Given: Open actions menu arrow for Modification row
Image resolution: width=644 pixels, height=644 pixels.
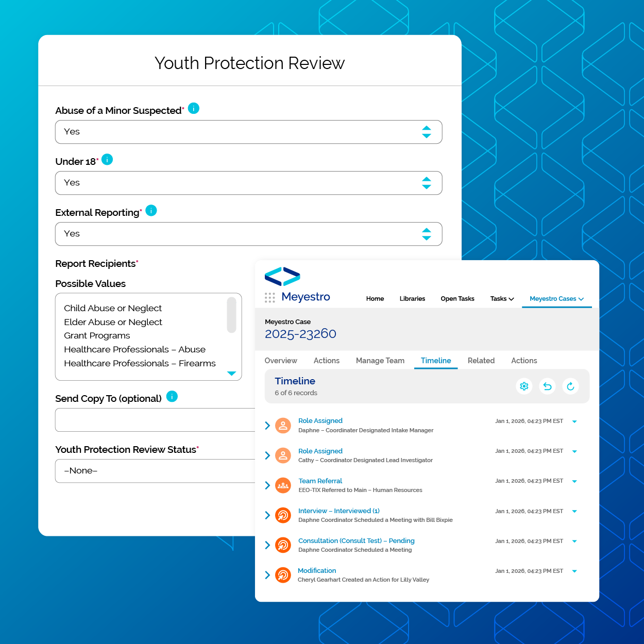Looking at the screenshot, I should pyautogui.click(x=574, y=571).
